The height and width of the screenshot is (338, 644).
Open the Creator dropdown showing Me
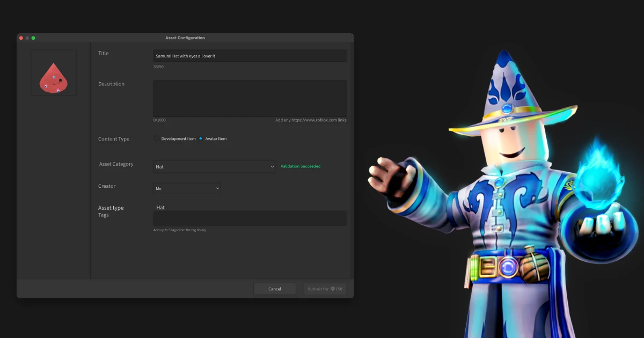[x=187, y=188]
